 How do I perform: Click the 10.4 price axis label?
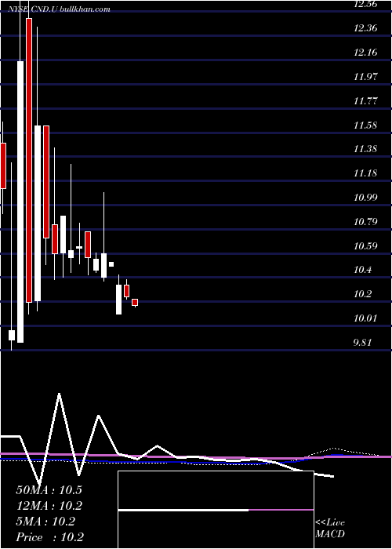(x=362, y=270)
